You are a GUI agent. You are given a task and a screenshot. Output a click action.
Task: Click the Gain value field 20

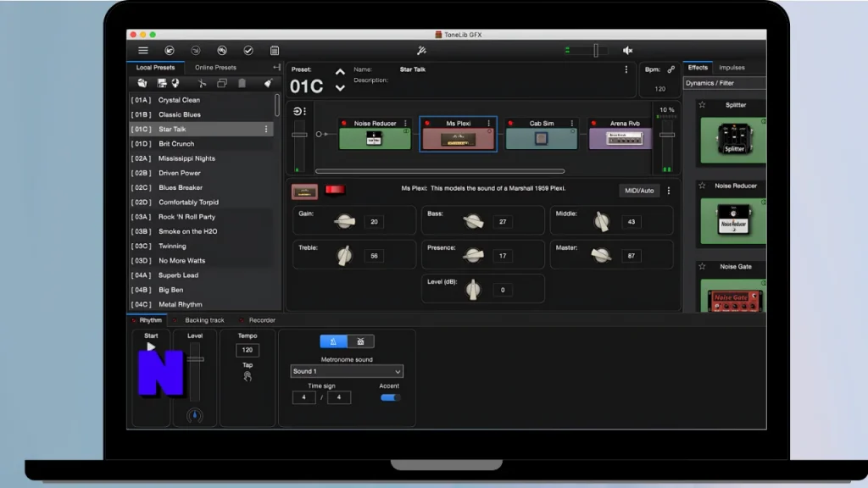(374, 222)
